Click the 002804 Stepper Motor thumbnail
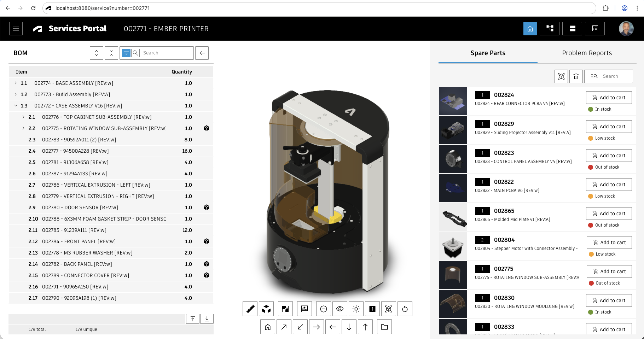Viewport: 644px width, 339px height. click(453, 246)
